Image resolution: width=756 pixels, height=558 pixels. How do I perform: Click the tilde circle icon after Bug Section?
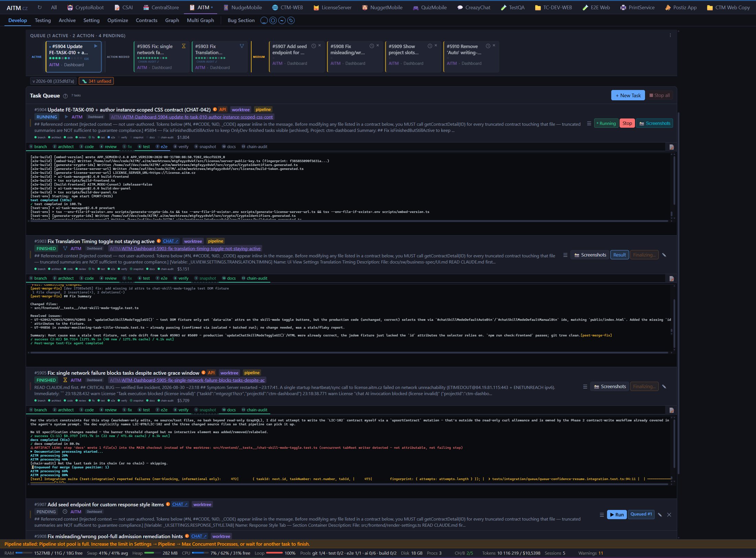282,21
